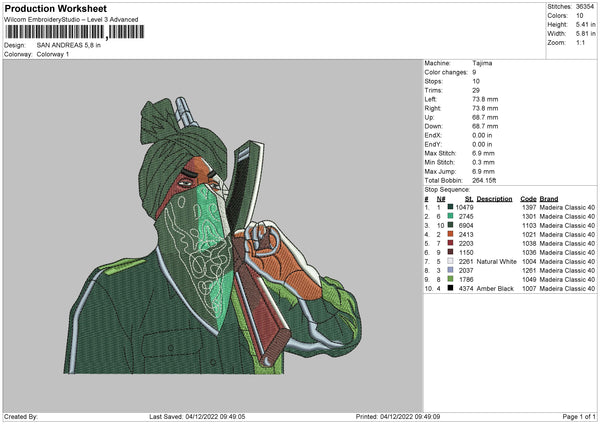The image size is (600, 424).
Task: Click the barcode under the worksheet title
Action: coord(75,32)
